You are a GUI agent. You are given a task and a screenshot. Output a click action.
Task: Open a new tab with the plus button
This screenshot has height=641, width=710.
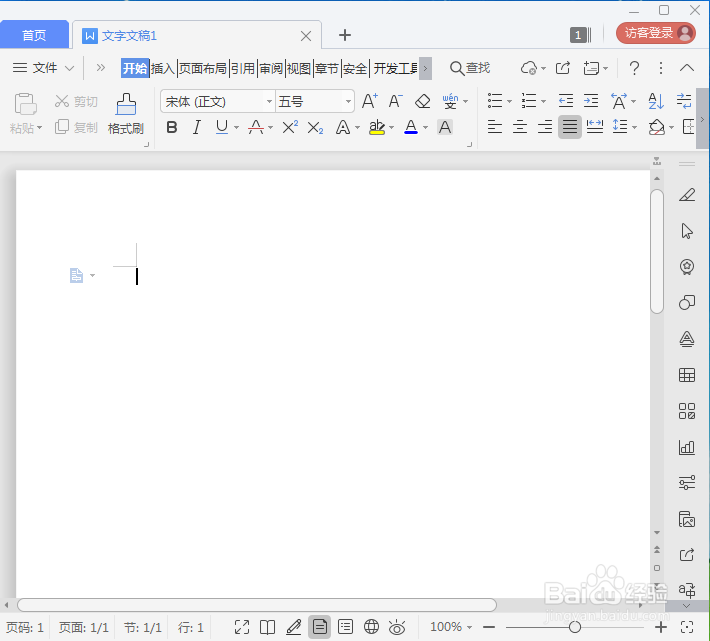coord(345,35)
